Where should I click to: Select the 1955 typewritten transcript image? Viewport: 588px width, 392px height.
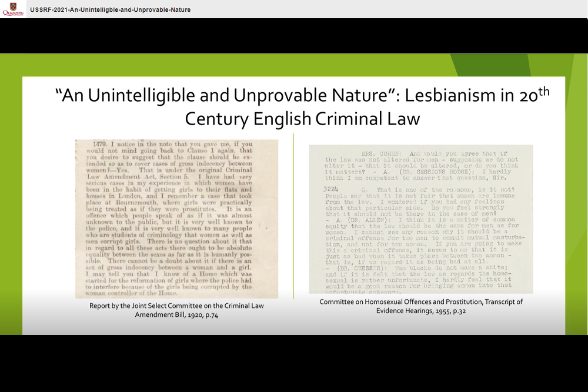click(x=421, y=219)
